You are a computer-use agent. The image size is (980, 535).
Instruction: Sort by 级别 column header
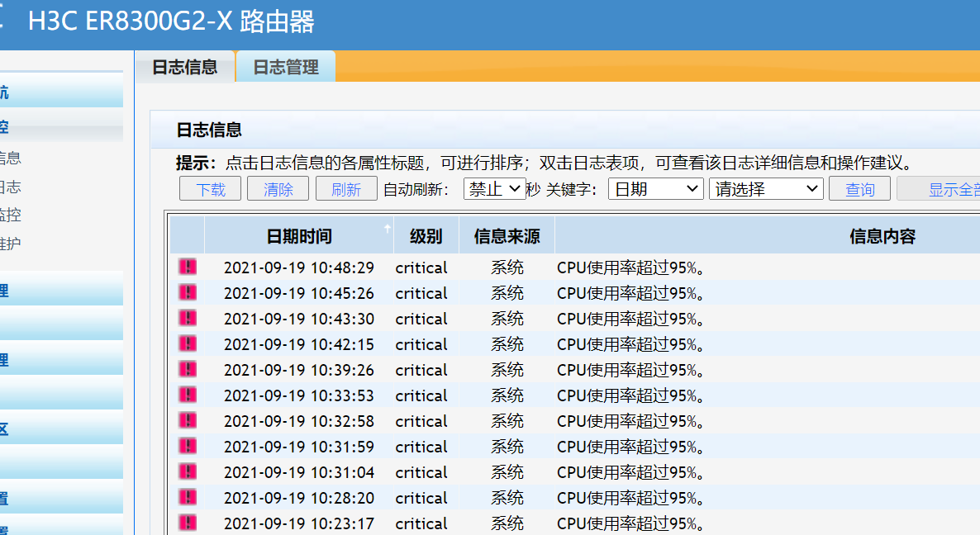[426, 236]
